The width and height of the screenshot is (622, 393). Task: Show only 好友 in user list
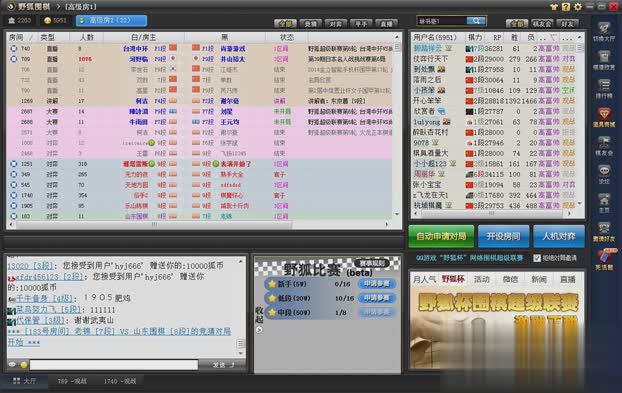[x=567, y=24]
